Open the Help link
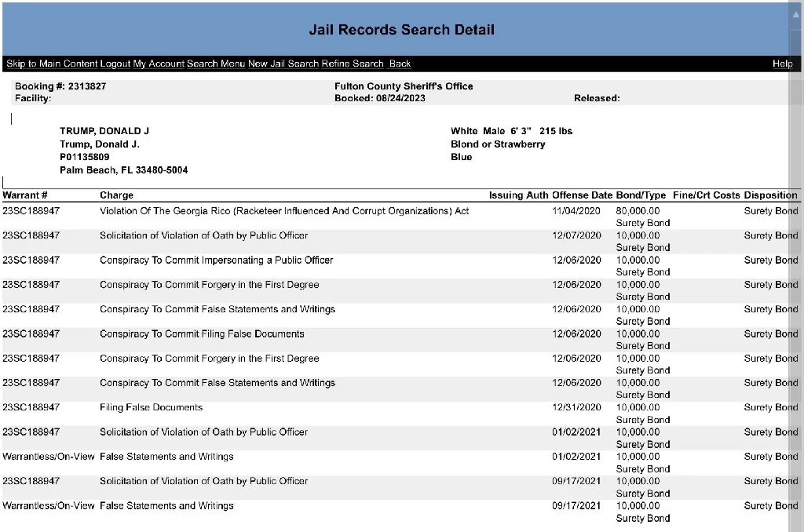Screen dimensions: 804x532 [x=783, y=64]
